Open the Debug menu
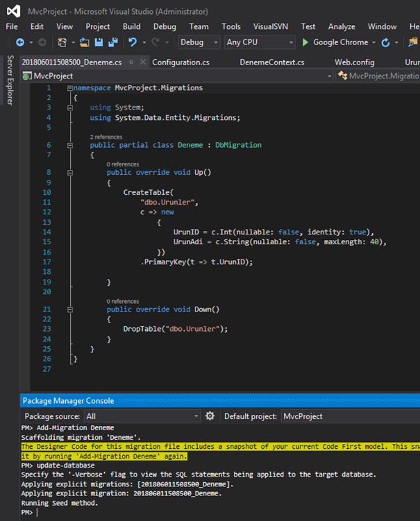 tap(165, 26)
